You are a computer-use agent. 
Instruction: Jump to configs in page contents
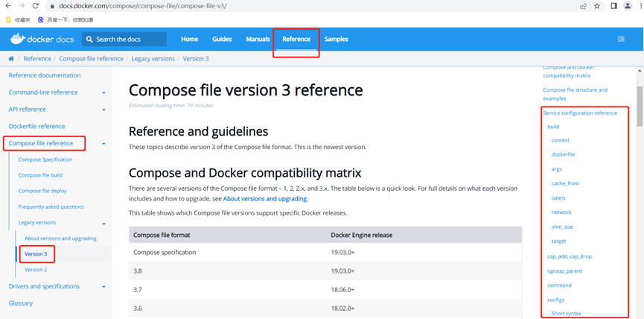click(x=555, y=300)
